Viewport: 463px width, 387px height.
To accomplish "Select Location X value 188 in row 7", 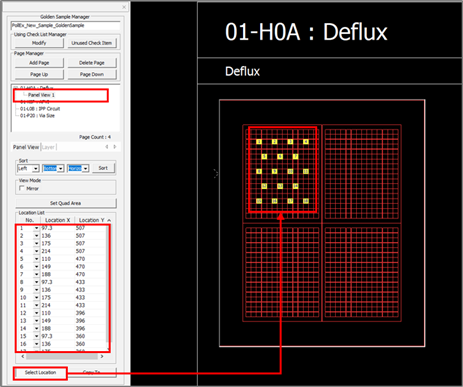I will coord(46,274).
